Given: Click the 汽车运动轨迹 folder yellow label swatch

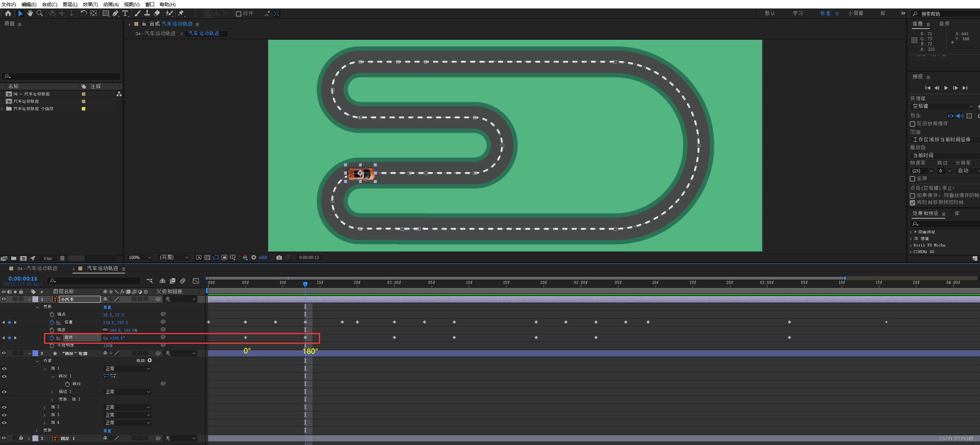Looking at the screenshot, I should click(x=83, y=109).
